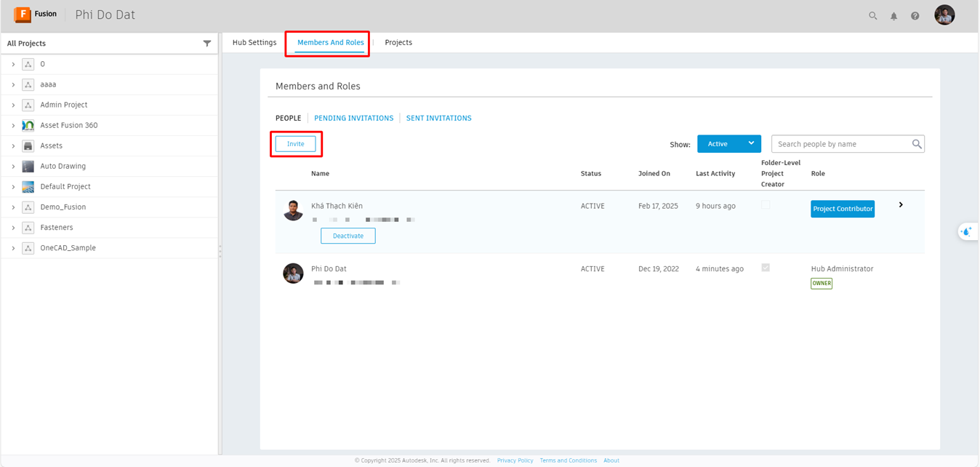The height and width of the screenshot is (467, 980).
Task: Open the About footer link
Action: point(611,460)
